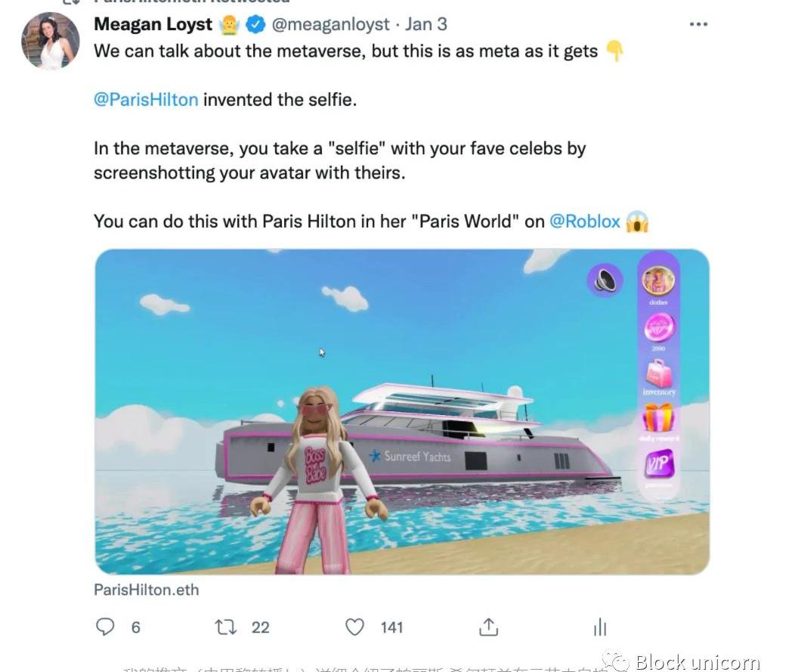Click the ParisHilton.eth caption text
The width and height of the screenshot is (786, 672).
147,590
